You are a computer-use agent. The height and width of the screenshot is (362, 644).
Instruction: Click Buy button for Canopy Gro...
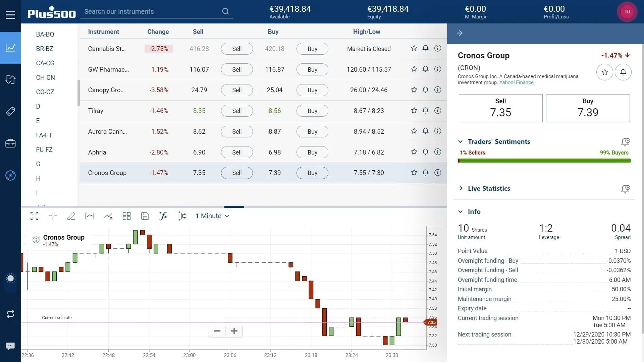click(312, 90)
